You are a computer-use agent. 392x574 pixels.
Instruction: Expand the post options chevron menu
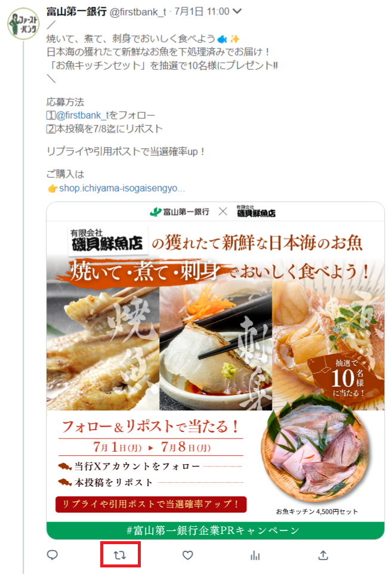[237, 11]
